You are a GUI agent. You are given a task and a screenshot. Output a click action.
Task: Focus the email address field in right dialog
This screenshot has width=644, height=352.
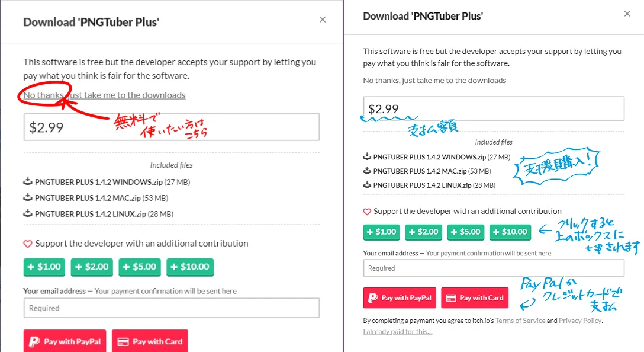tap(494, 268)
